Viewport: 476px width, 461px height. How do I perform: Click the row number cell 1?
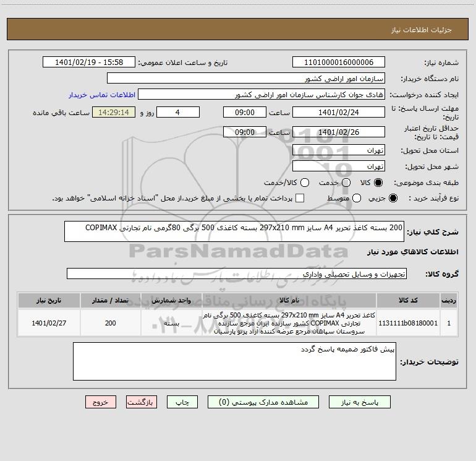point(449,323)
